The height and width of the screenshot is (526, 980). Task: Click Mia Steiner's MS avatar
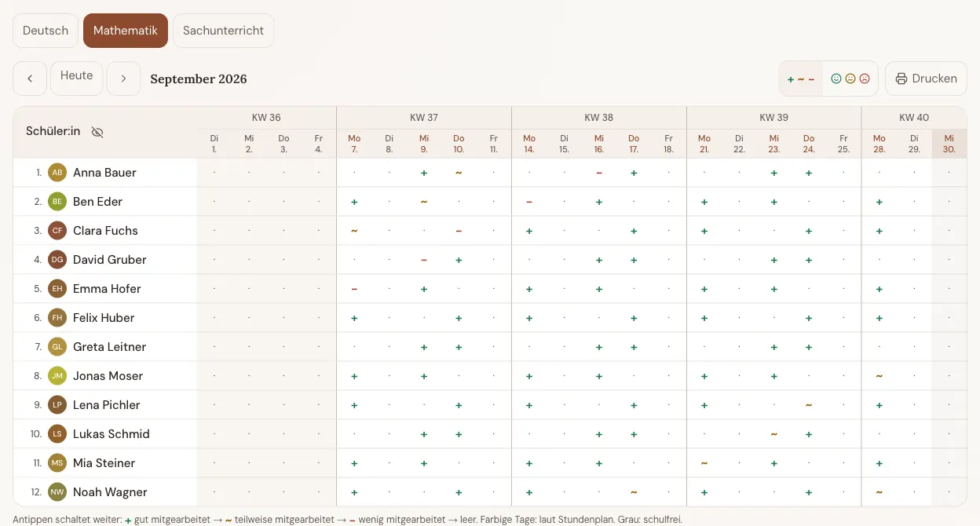(57, 463)
